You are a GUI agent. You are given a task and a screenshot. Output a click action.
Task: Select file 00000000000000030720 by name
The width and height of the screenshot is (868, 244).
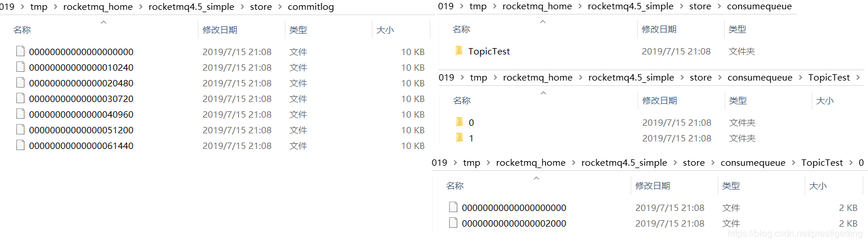[x=81, y=99]
